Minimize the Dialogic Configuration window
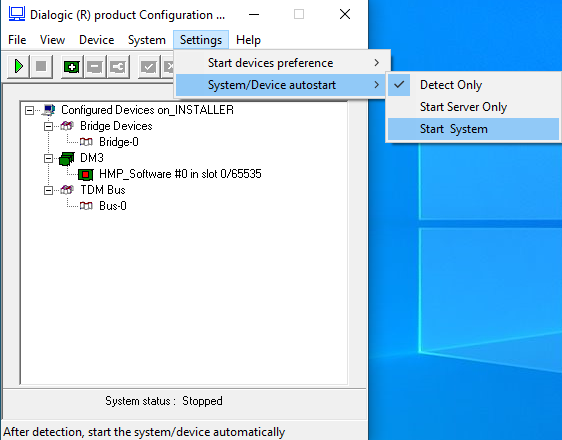562x440 pixels. pos(254,14)
